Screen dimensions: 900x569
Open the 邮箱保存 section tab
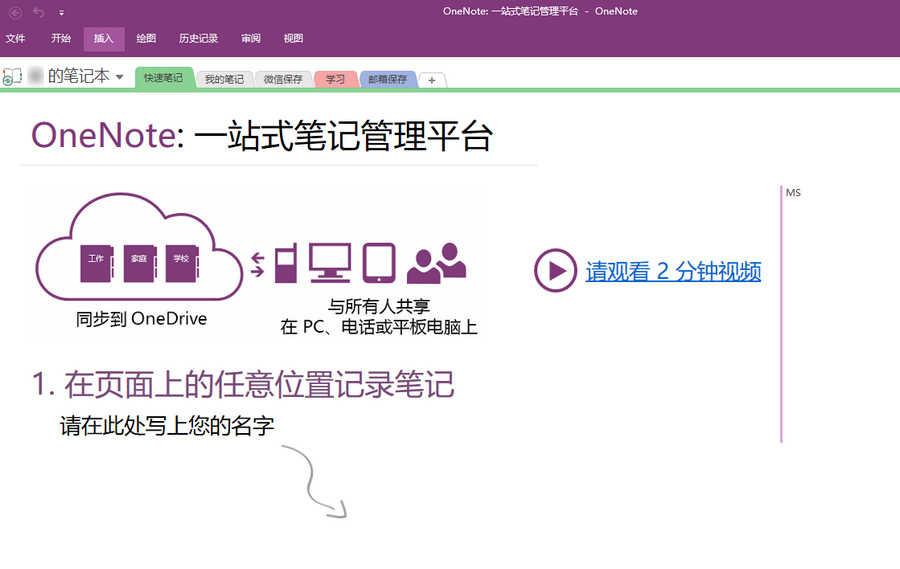pyautogui.click(x=387, y=79)
